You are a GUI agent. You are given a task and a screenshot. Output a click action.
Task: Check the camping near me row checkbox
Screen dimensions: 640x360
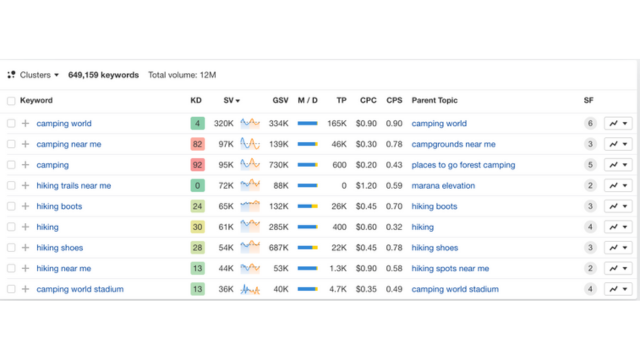pyautogui.click(x=11, y=144)
